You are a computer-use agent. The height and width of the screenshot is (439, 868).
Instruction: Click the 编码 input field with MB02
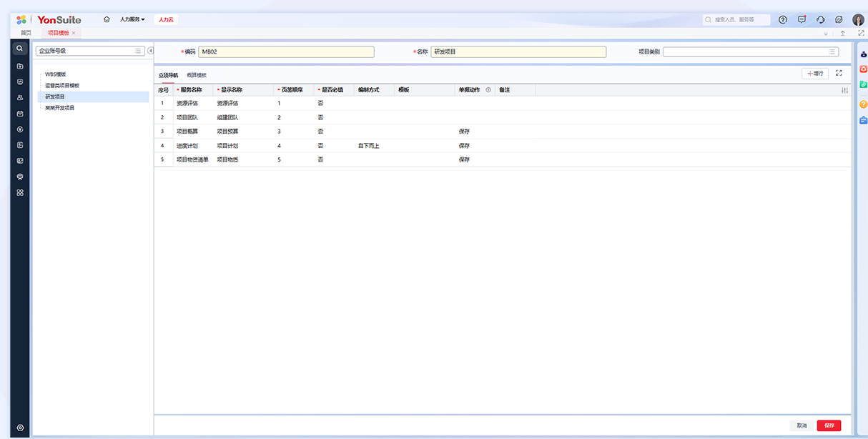286,51
